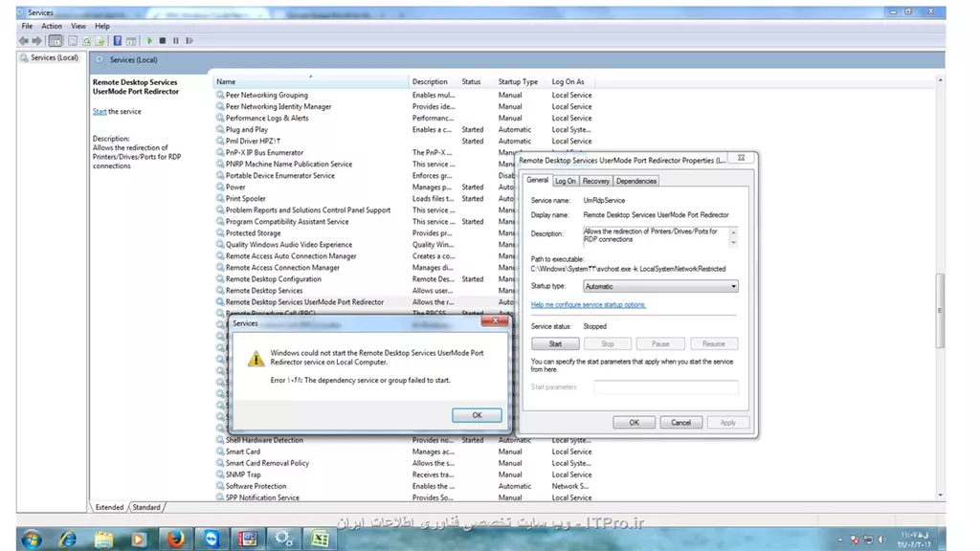Select the SNMP Trap service row

406,474
